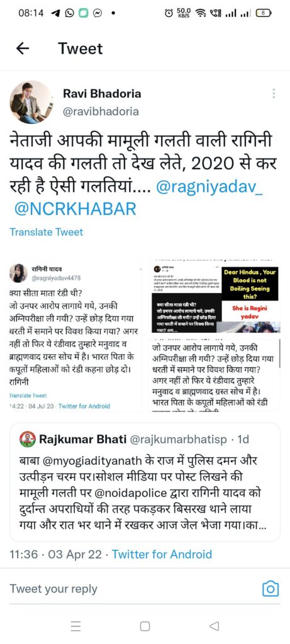Tap Rajkumar Bhati's small avatar icon
This screenshot has height=644, width=290.
click(x=28, y=440)
